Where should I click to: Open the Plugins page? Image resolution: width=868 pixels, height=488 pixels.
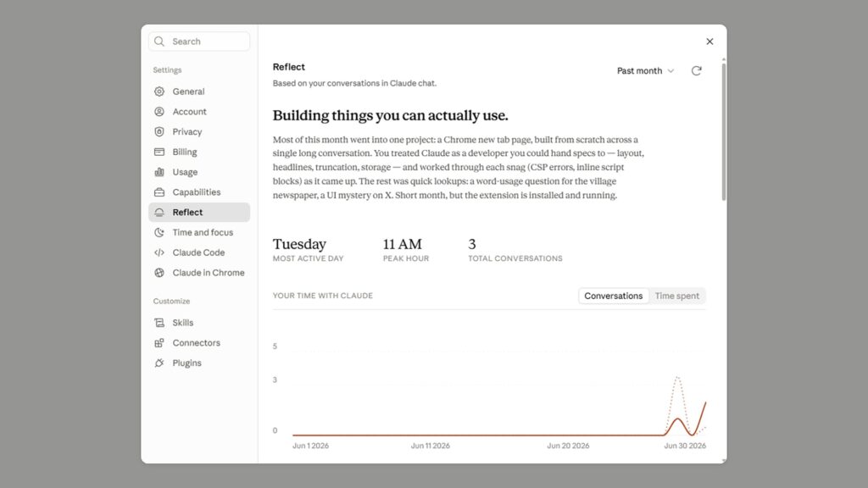pos(199,363)
